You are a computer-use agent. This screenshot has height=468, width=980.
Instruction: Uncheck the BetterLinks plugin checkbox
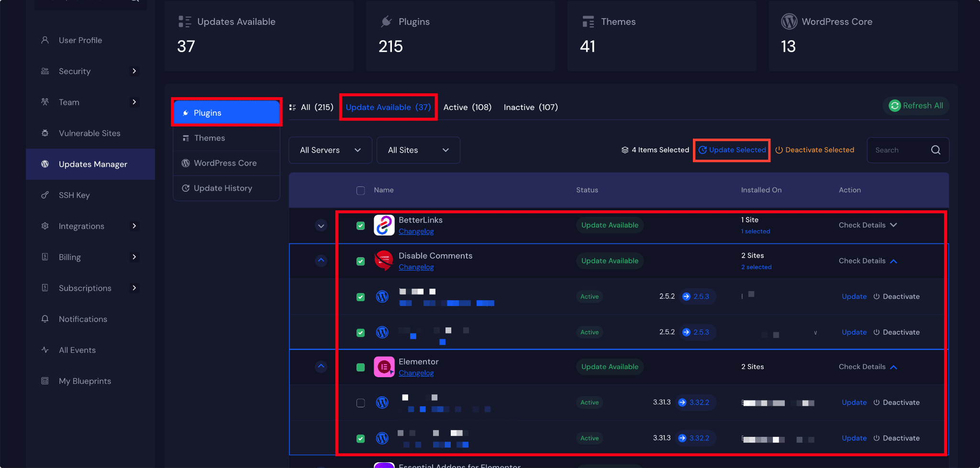point(361,226)
